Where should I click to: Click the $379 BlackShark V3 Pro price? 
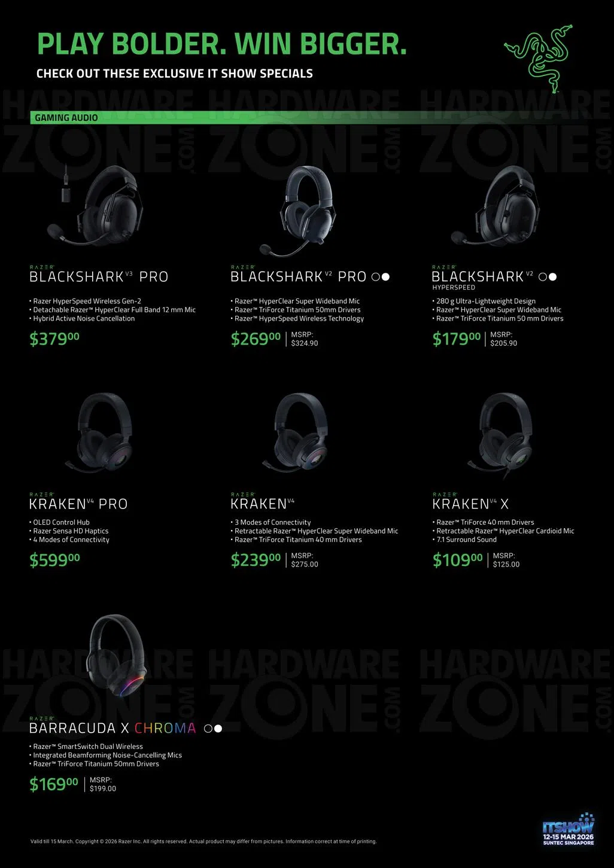click(54, 339)
